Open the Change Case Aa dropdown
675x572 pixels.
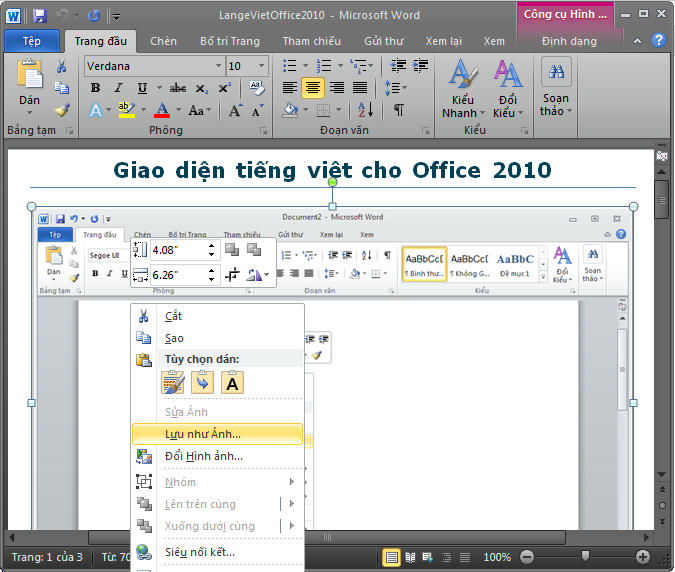(199, 111)
